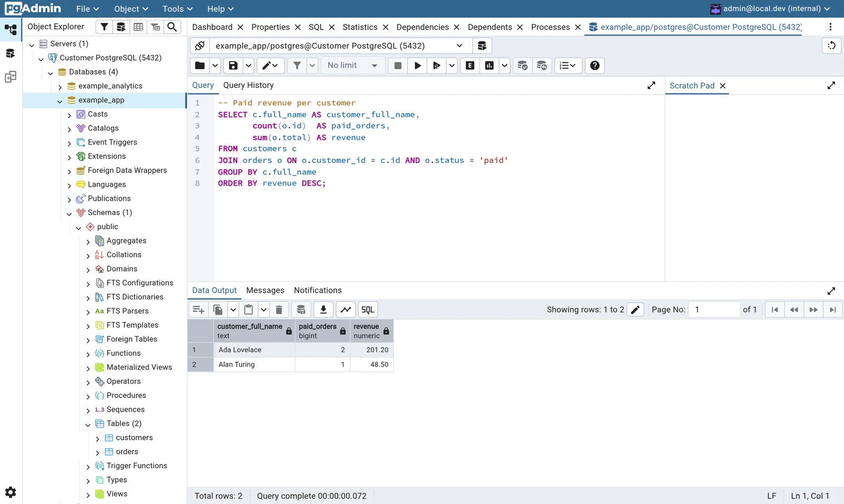844x504 pixels.
Task: Close the Scratch Pad tab
Action: point(723,85)
